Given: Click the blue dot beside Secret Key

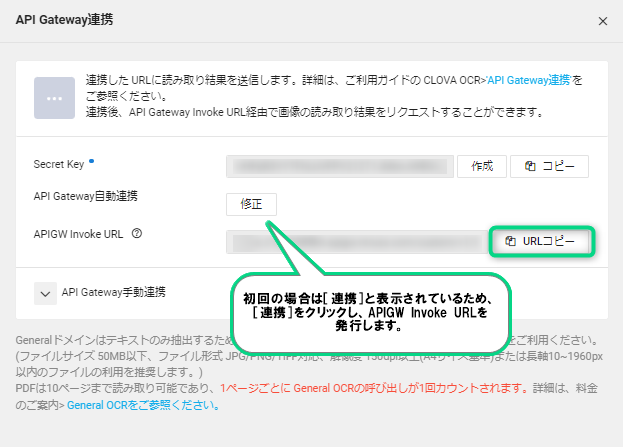Looking at the screenshot, I should (x=91, y=159).
